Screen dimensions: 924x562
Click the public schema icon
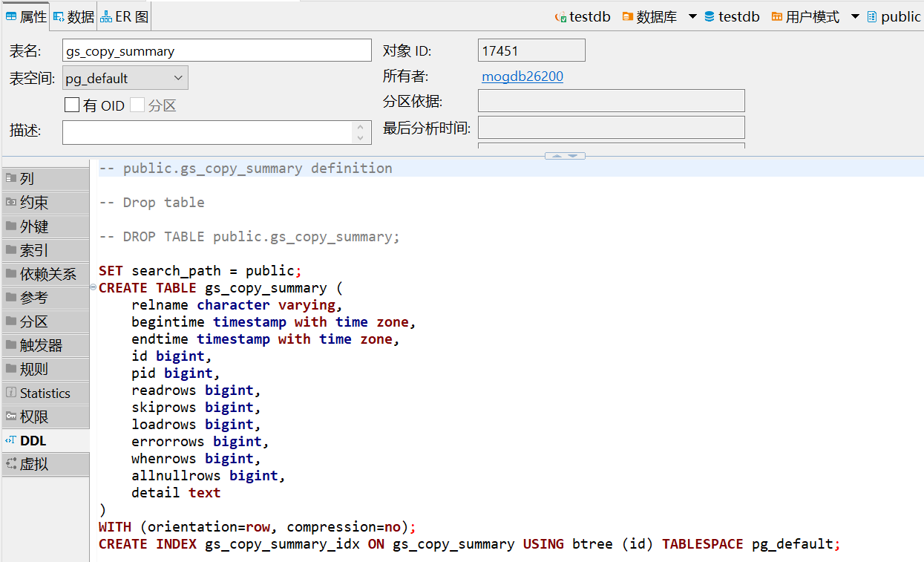click(x=872, y=16)
